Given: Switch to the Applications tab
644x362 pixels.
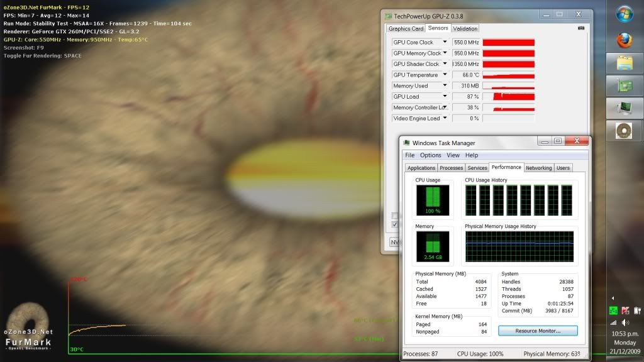Looking at the screenshot, I should coord(421,168).
